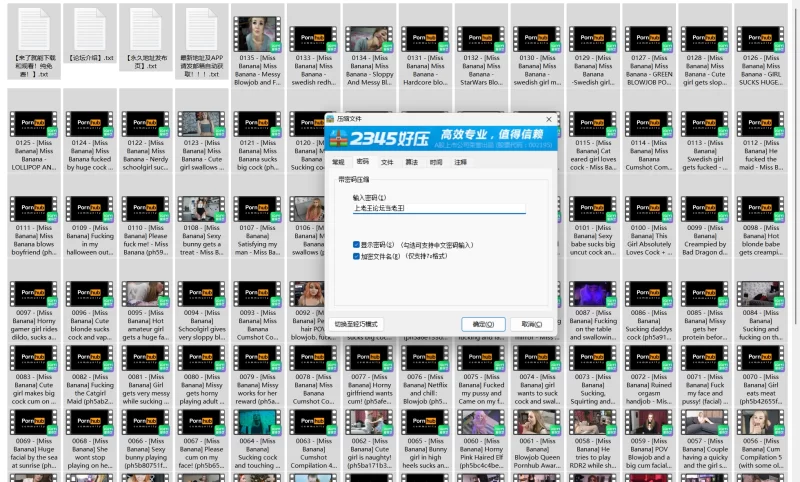Select video file 0097 icon
Image resolution: width=800 pixels, height=482 pixels.
(x=34, y=294)
